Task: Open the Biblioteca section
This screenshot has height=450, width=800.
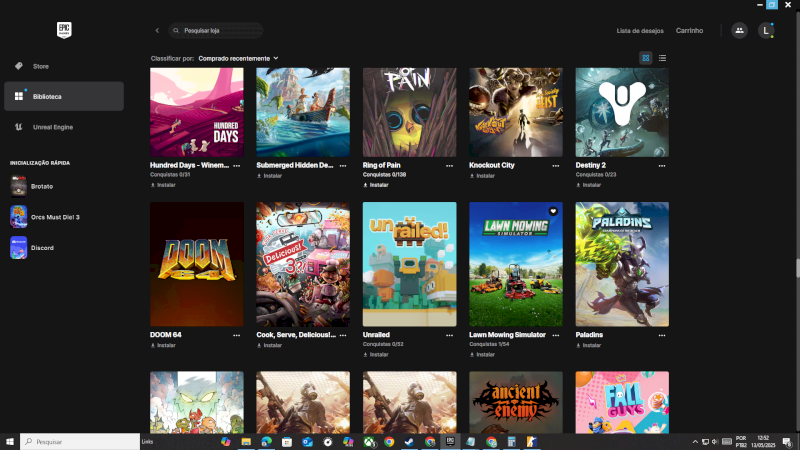Action: (x=64, y=96)
